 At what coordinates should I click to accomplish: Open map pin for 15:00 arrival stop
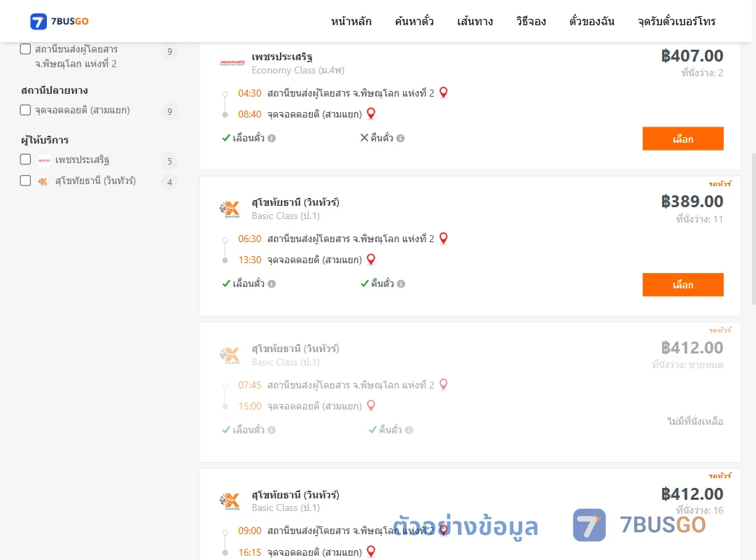pyautogui.click(x=371, y=406)
